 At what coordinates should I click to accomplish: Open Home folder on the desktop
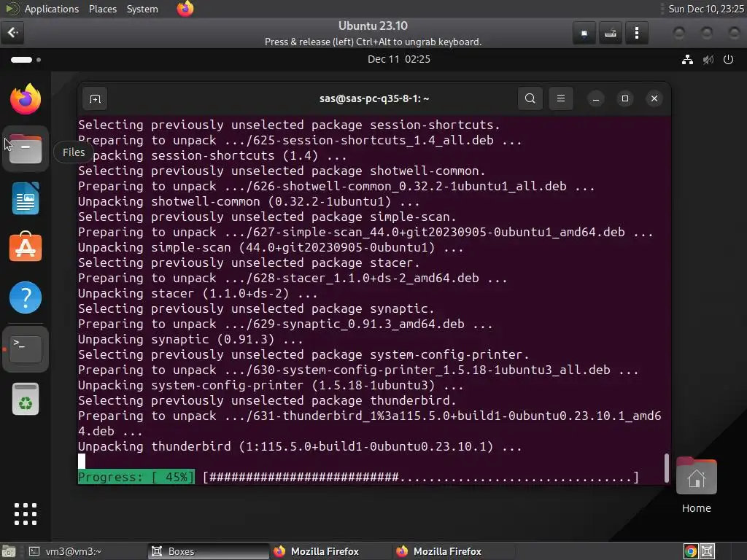pos(696,485)
